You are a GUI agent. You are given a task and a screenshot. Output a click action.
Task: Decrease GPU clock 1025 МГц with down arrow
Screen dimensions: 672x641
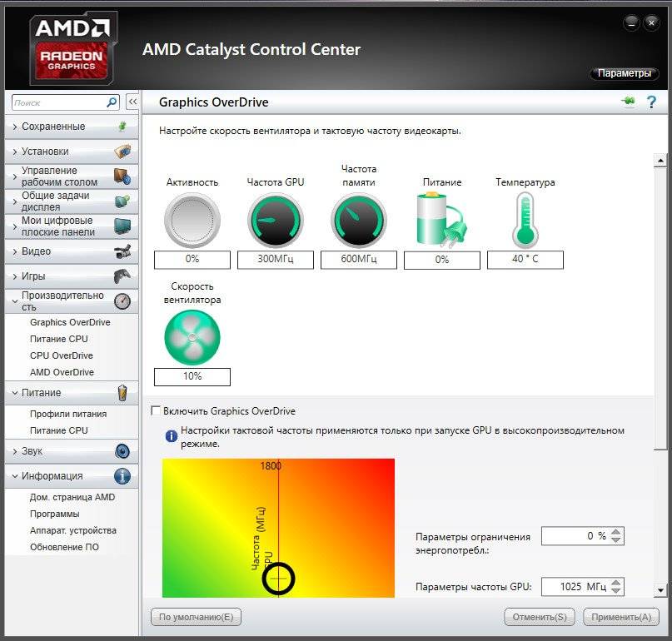pos(616,590)
